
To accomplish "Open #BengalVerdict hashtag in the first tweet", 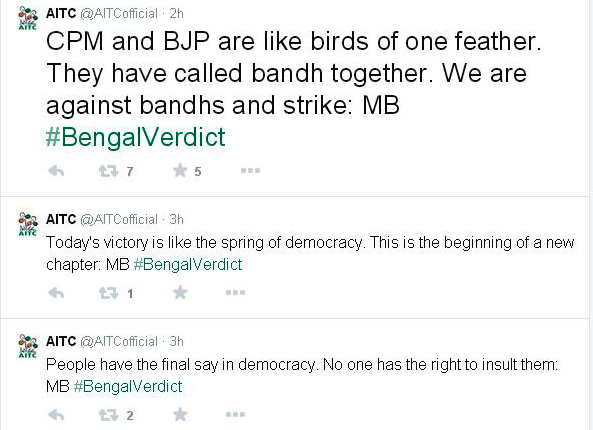I will [x=136, y=137].
